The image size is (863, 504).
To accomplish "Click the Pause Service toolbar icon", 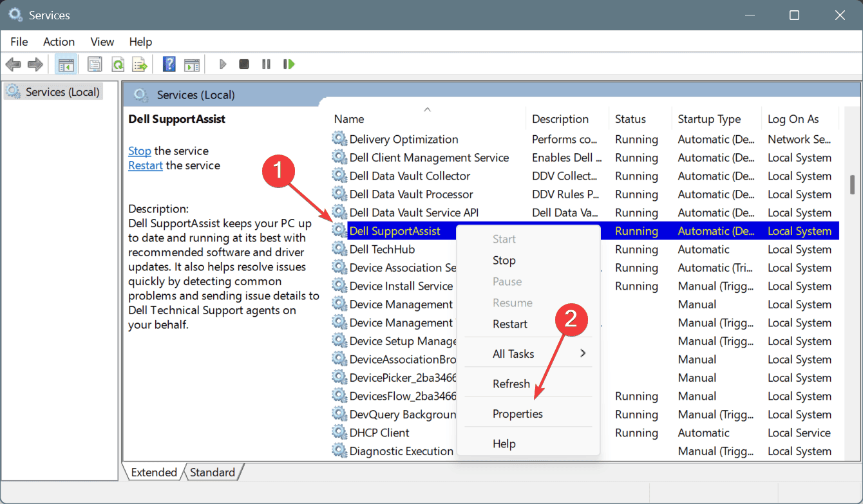I will coord(266,64).
